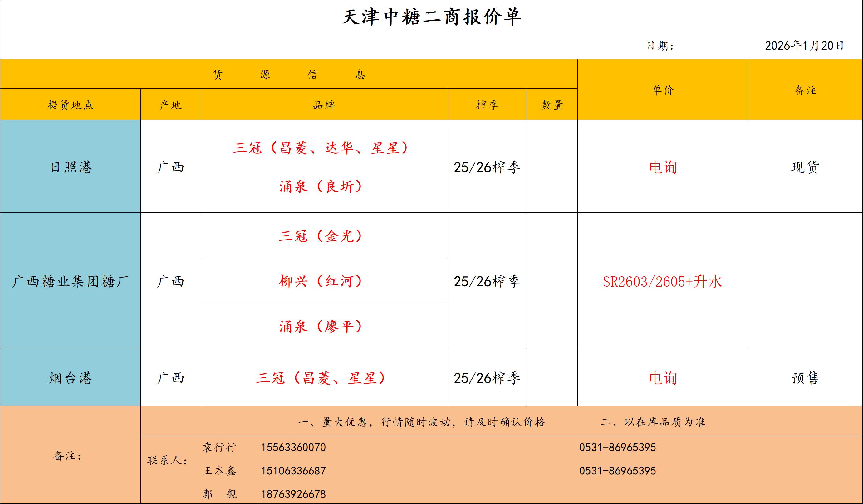Select the 涌泉（廖平）brand cell

tap(321, 326)
